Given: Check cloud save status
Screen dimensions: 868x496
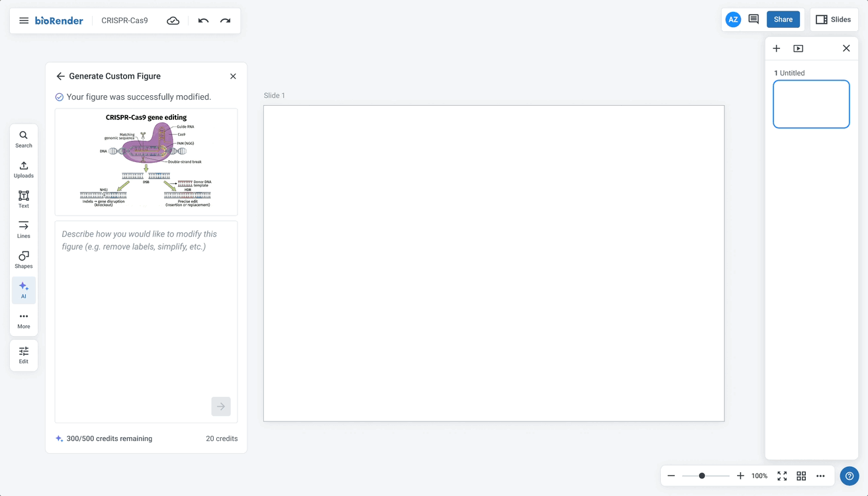Looking at the screenshot, I should [173, 21].
